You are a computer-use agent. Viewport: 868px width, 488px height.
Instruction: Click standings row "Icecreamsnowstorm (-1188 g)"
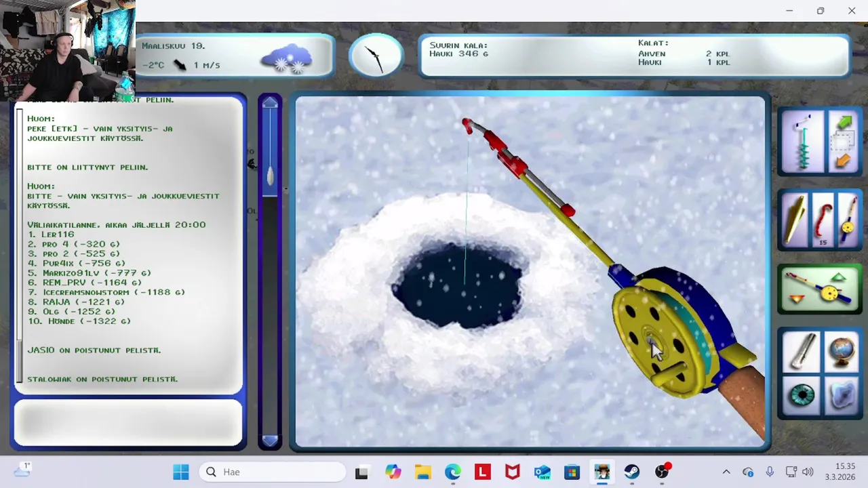[106, 292]
